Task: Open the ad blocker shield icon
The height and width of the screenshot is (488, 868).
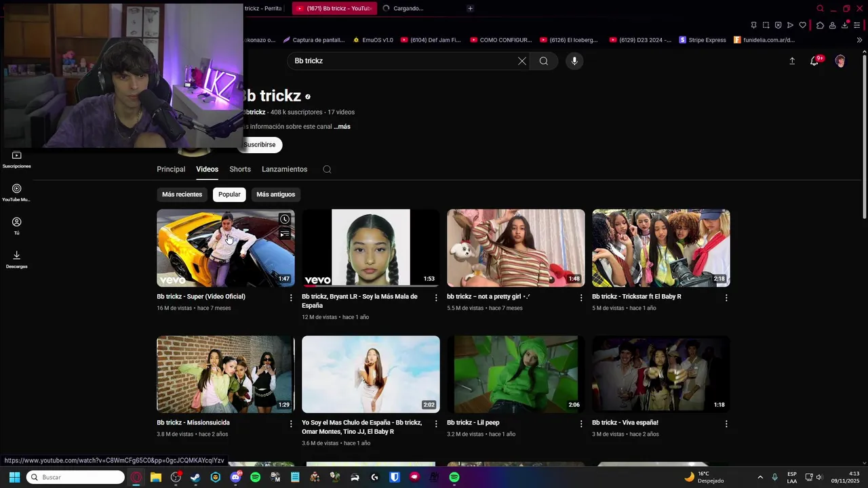Action: (778, 25)
